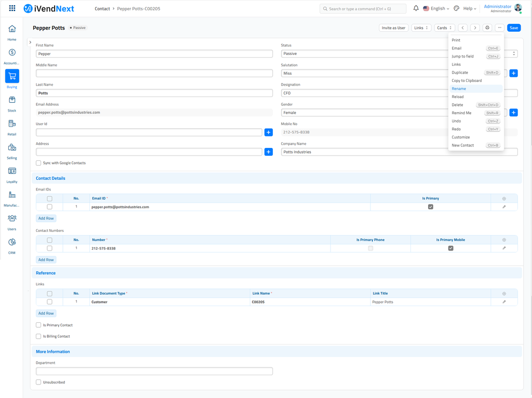Click Invite as User button
Screen dimensions: 532x398
[x=393, y=28]
